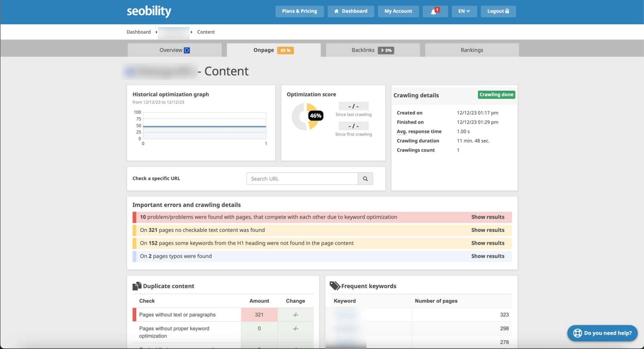Switch to the Backlinks tab
Image resolution: width=644 pixels, height=349 pixels.
(363, 50)
